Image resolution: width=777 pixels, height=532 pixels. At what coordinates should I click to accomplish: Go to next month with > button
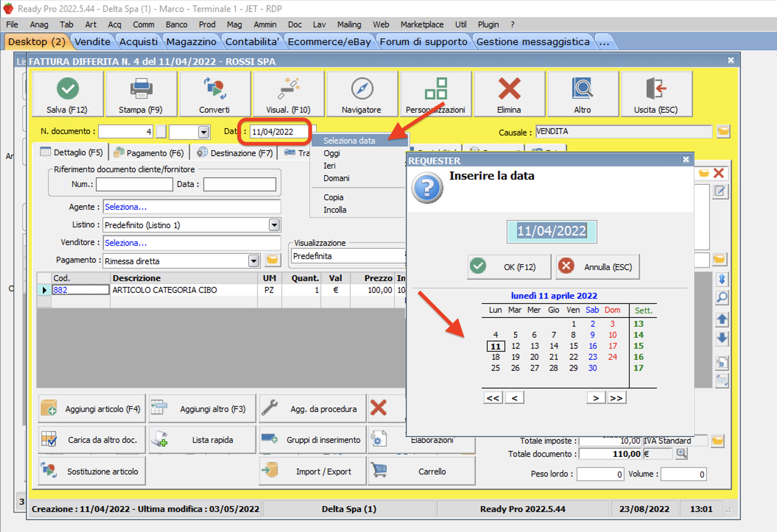point(596,398)
